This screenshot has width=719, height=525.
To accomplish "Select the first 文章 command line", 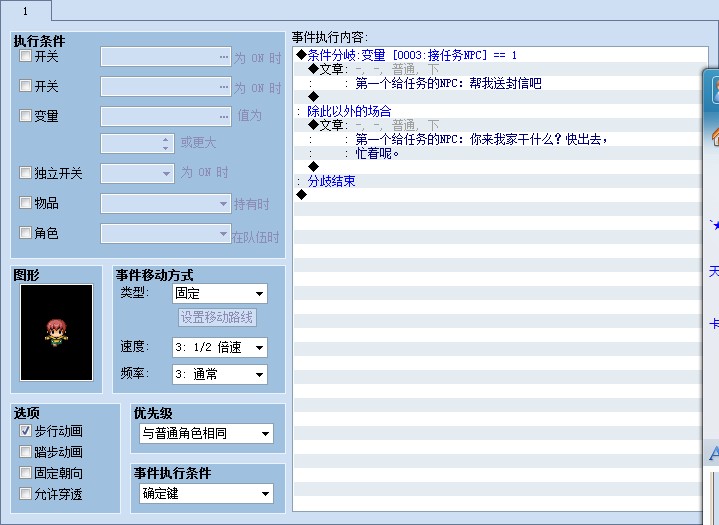I will point(498,69).
